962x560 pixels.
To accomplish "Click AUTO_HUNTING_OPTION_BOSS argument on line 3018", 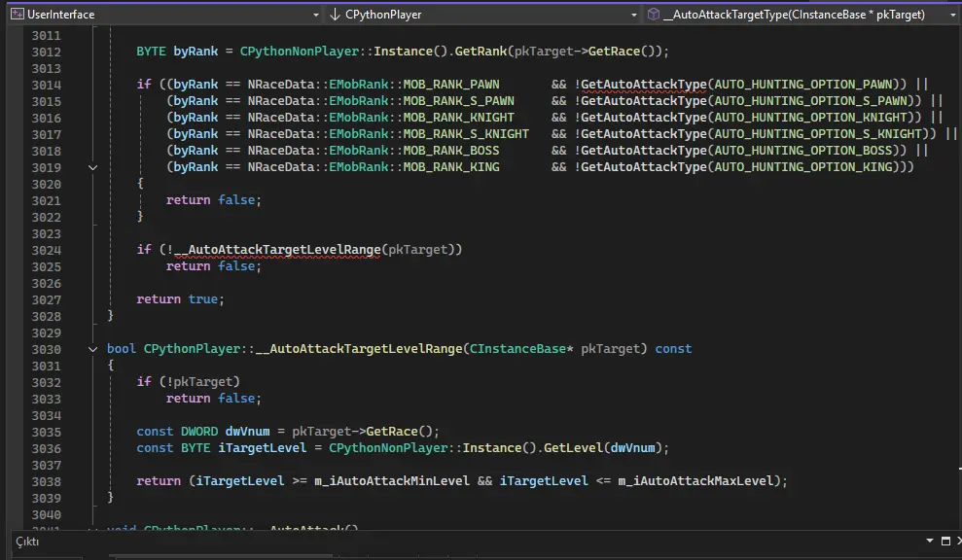I will pyautogui.click(x=803, y=151).
